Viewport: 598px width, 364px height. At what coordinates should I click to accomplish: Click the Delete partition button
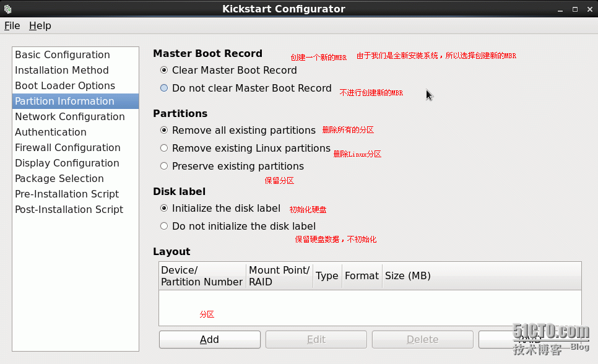coord(423,340)
